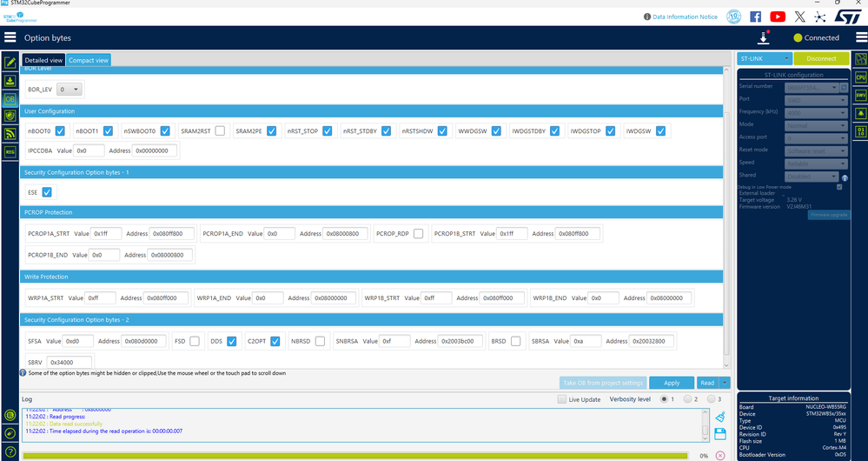
Task: Click the 10-year anniversary badge icon
Action: 733,17
